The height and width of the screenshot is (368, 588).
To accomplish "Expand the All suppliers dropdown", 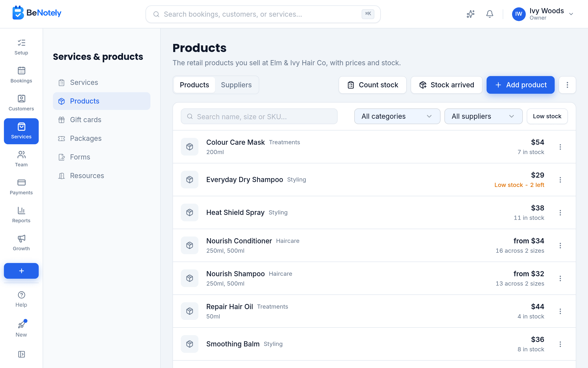I will point(483,116).
